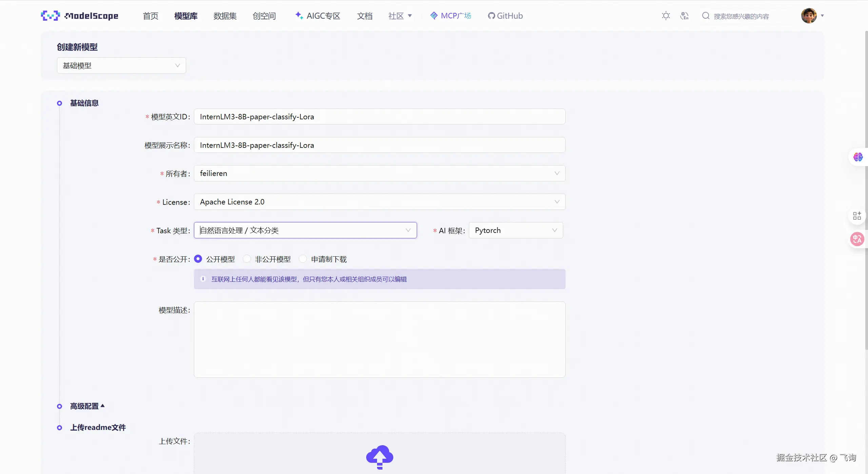Click the pink translate floating icon
Image resolution: width=868 pixels, height=474 pixels.
[x=857, y=239]
